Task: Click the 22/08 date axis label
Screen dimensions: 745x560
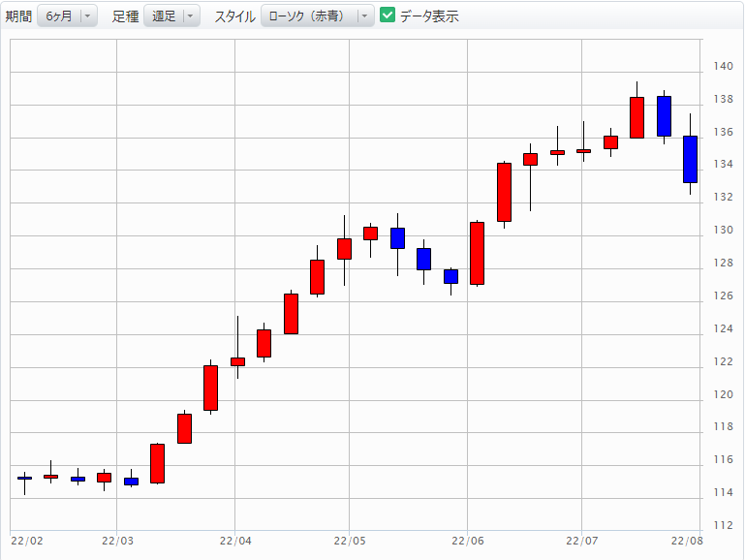Action: [687, 541]
